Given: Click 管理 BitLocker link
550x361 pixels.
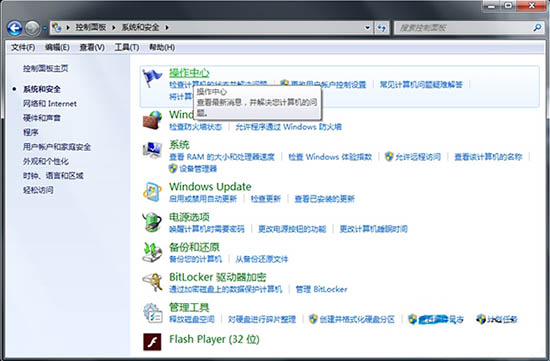Looking at the screenshot, I should (321, 289).
